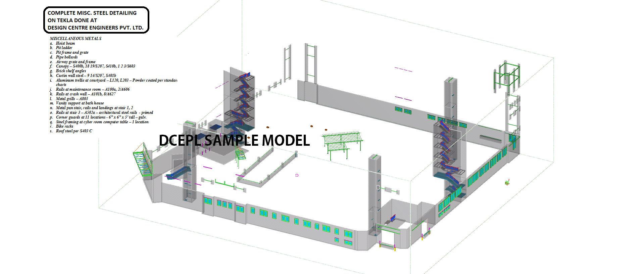This screenshot has height=274, width=644.
Task: Click the 'Pipe bollards' list entry
Action: [67, 57]
